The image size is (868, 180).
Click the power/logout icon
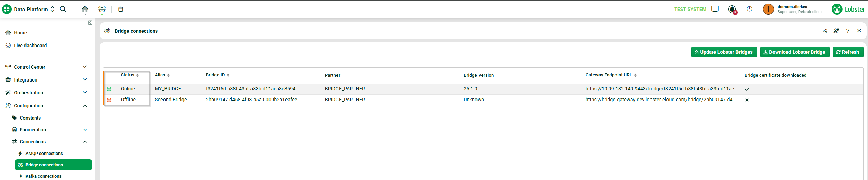coord(749,9)
